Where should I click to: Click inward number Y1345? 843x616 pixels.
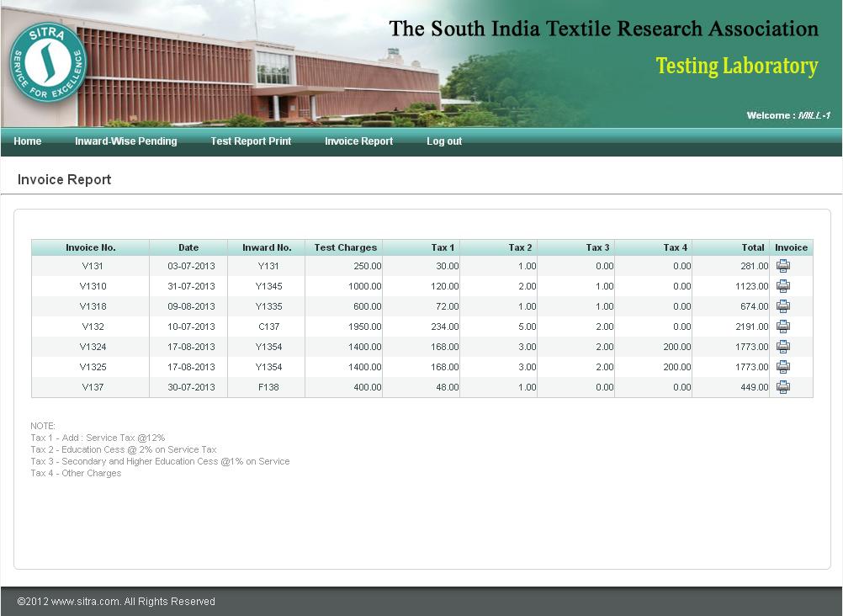tap(268, 285)
